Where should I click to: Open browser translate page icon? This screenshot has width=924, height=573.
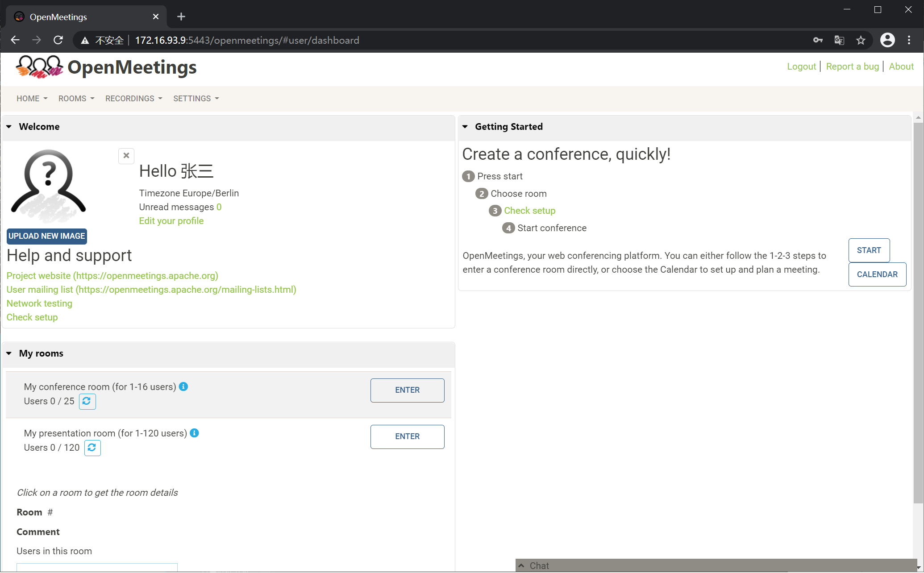(x=839, y=41)
